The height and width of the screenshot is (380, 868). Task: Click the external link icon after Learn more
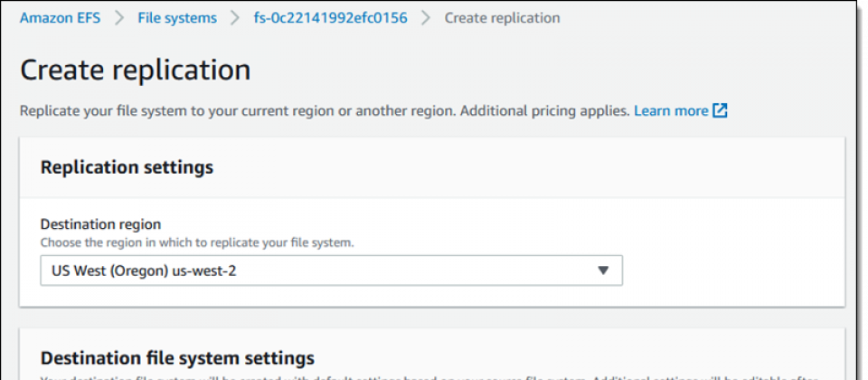point(720,110)
